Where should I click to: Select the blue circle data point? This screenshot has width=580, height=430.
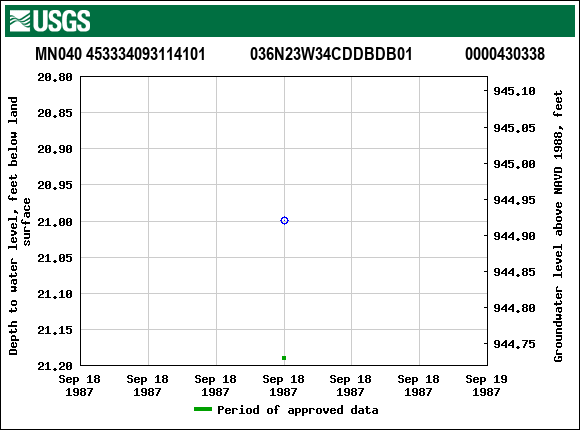pos(284,221)
